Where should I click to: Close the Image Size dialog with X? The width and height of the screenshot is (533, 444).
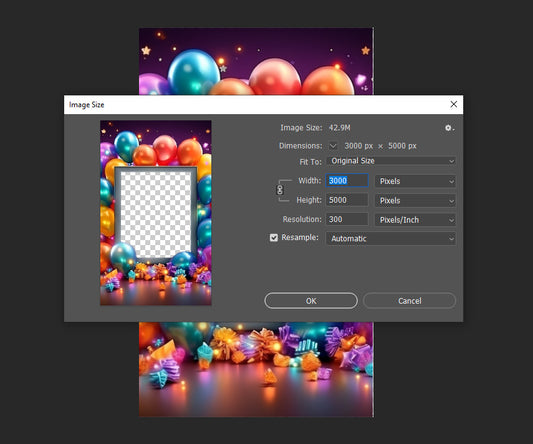(x=453, y=104)
